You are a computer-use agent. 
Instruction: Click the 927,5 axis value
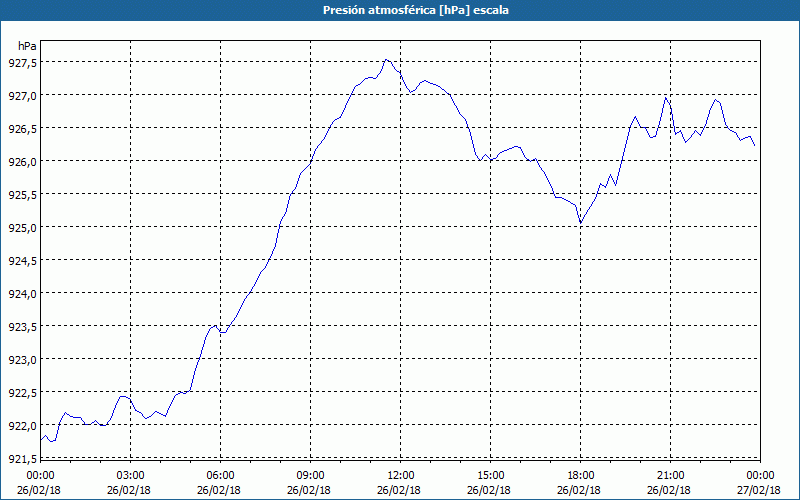[22, 62]
